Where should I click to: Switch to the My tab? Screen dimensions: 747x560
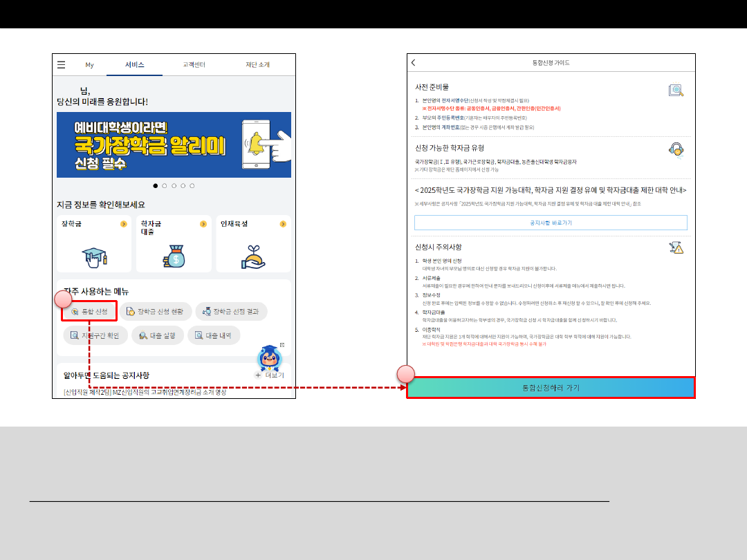[x=89, y=65]
